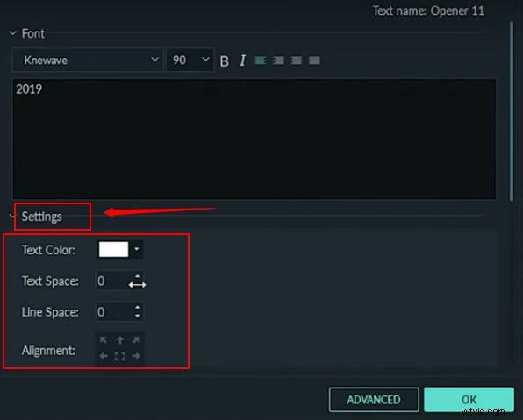Collapse the Font section
Viewport: 523px width, 420px height.
point(12,33)
